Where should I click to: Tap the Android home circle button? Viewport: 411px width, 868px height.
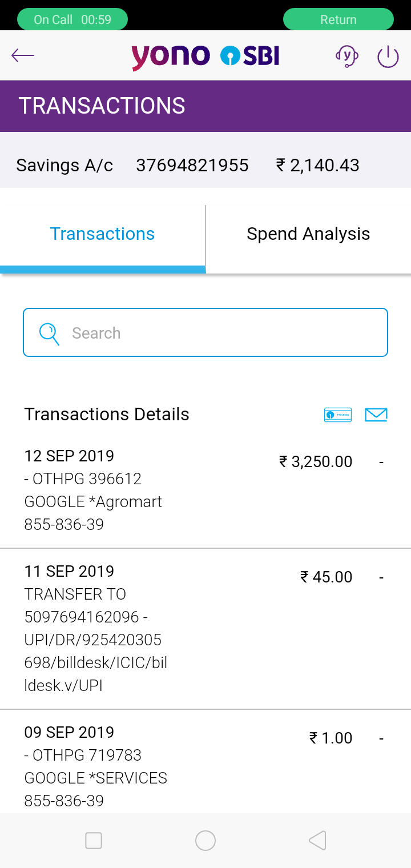(205, 841)
